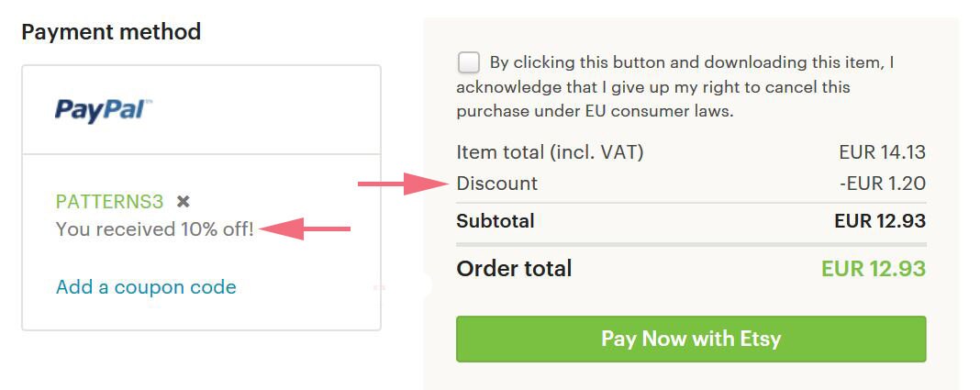Click the green EUR 12.93 order total
This screenshot has height=390, width=980.
[x=874, y=269]
